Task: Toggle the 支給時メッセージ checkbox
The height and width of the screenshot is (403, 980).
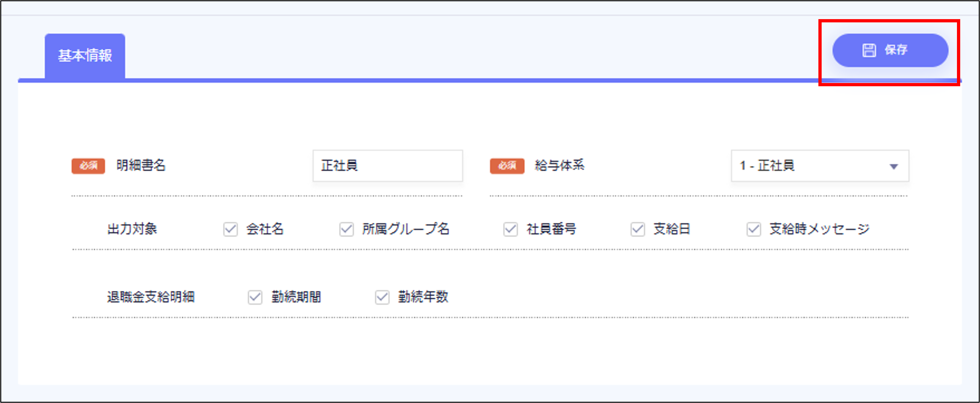Action: pyautogui.click(x=753, y=229)
